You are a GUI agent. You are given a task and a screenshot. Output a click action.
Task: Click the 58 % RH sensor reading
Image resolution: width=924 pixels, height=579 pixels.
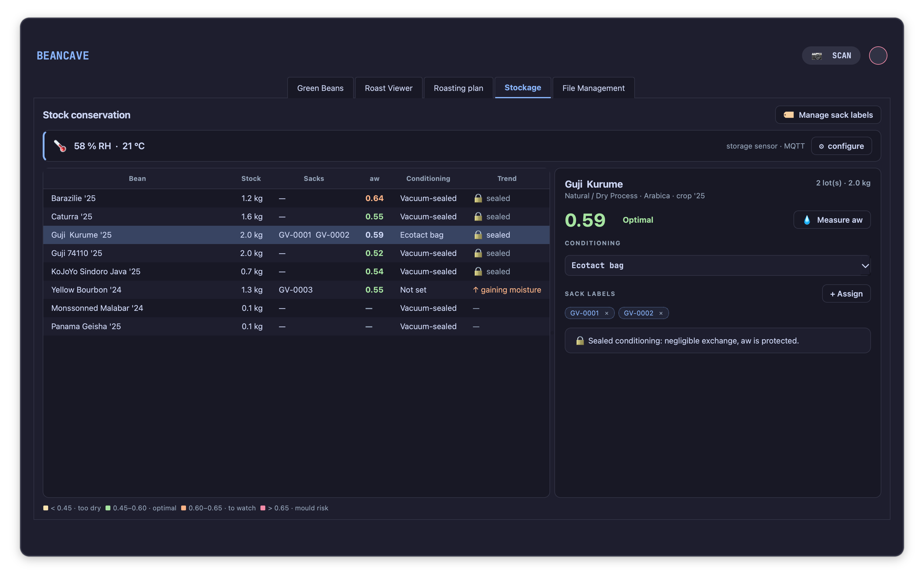point(92,146)
